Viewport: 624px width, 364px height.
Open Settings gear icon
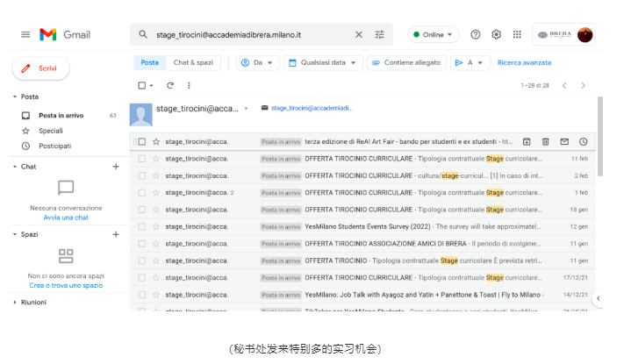point(496,34)
